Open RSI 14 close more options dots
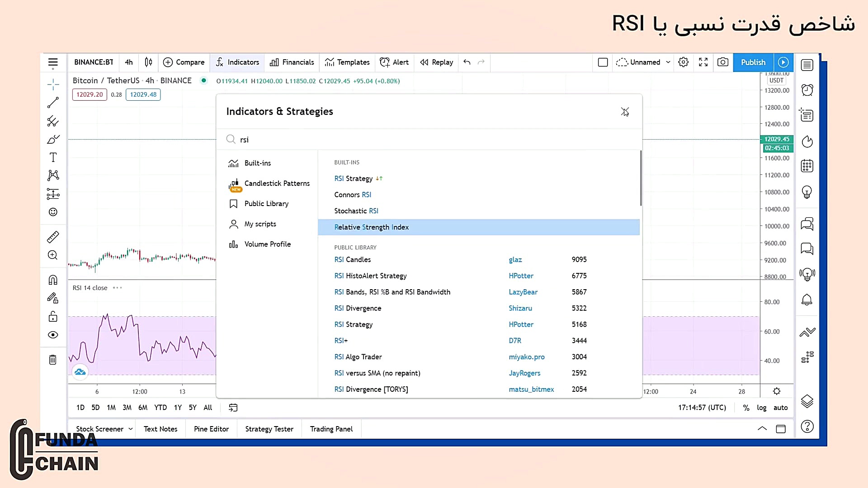The width and height of the screenshot is (868, 488). (x=118, y=288)
